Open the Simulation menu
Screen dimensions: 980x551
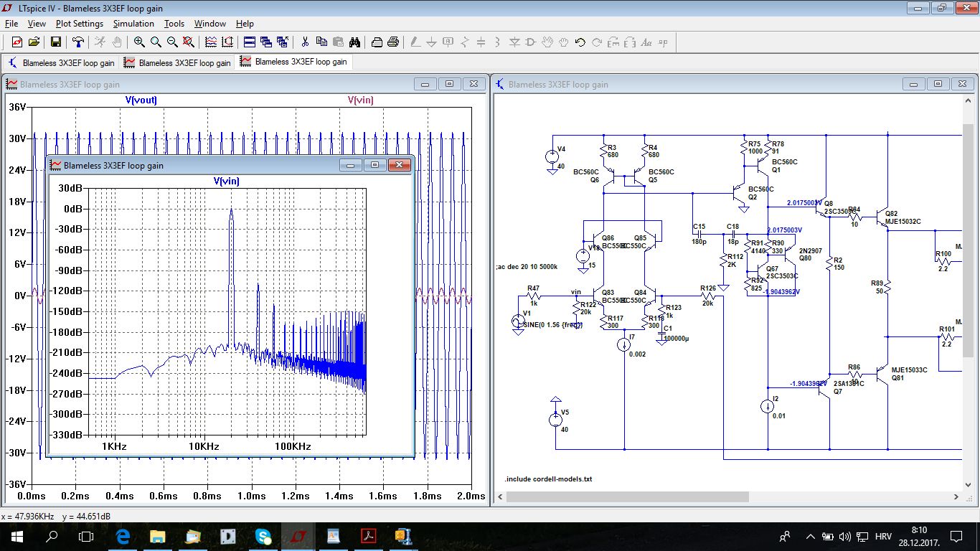(134, 24)
